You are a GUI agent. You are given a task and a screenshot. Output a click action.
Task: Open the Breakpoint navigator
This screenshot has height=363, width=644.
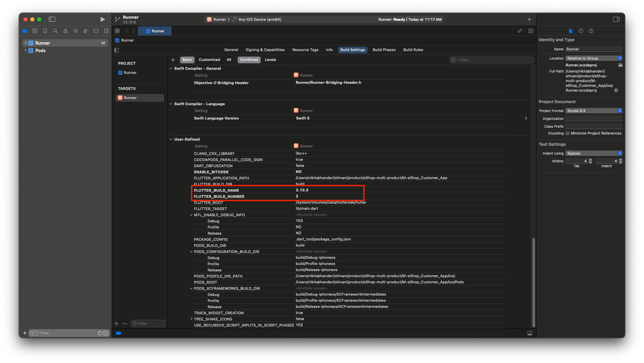(x=96, y=31)
